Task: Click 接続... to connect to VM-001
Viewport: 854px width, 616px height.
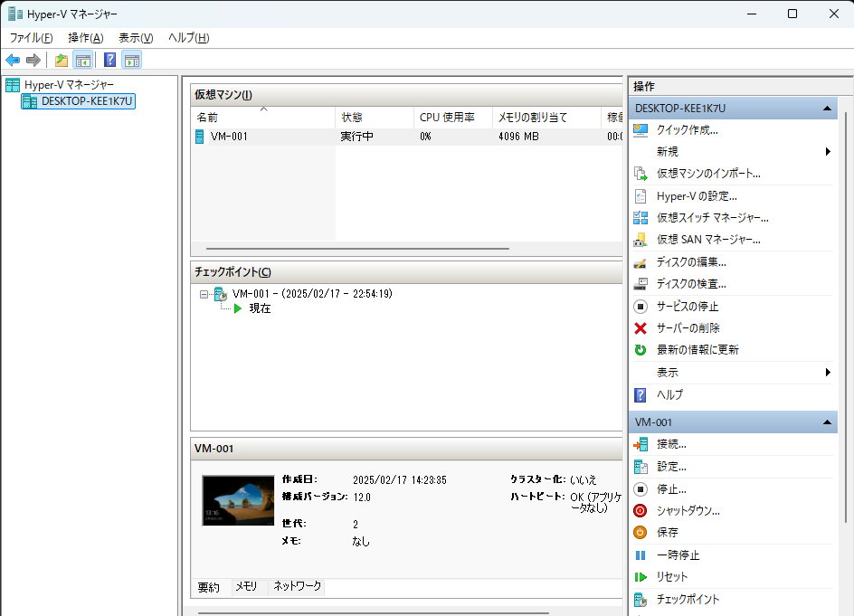Action: 671,444
